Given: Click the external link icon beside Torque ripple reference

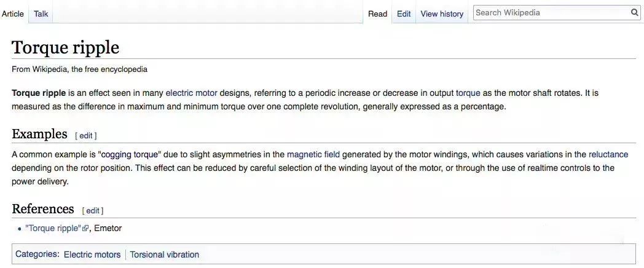Looking at the screenshot, I should pos(86,229).
